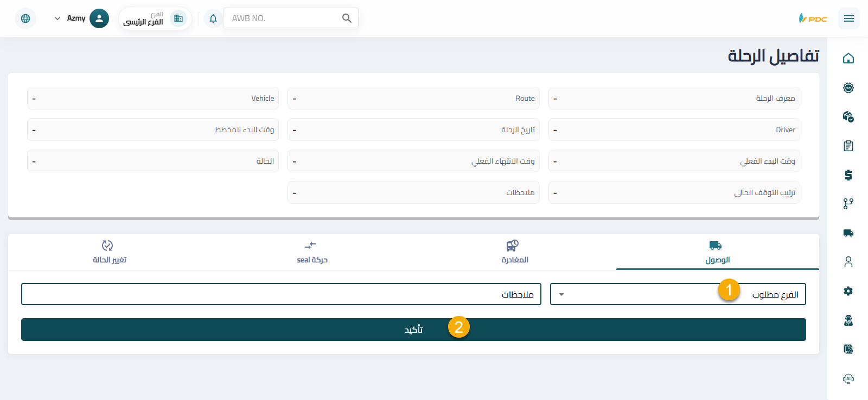Open the الفرع مطلوب branch dropdown
This screenshot has width=868, height=400.
pos(678,294)
